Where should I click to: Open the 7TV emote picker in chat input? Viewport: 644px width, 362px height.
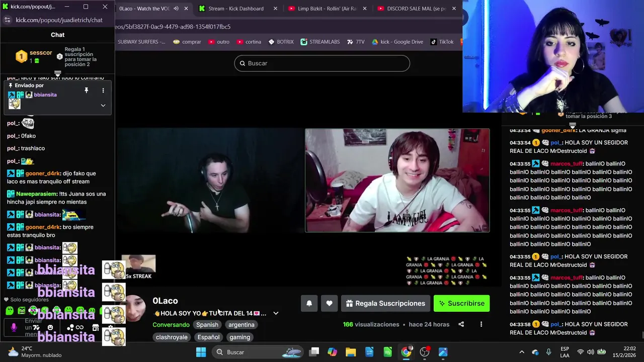[36, 327]
